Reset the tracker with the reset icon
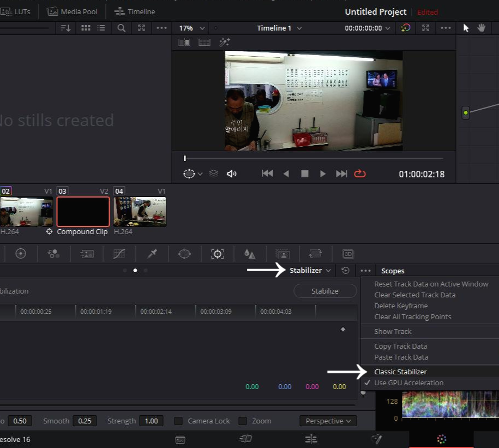Screen dimensions: 499x448 click(x=345, y=270)
